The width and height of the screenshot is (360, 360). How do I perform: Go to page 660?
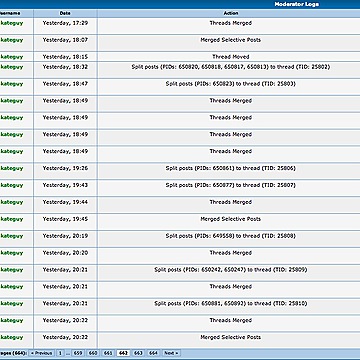[x=93, y=353]
